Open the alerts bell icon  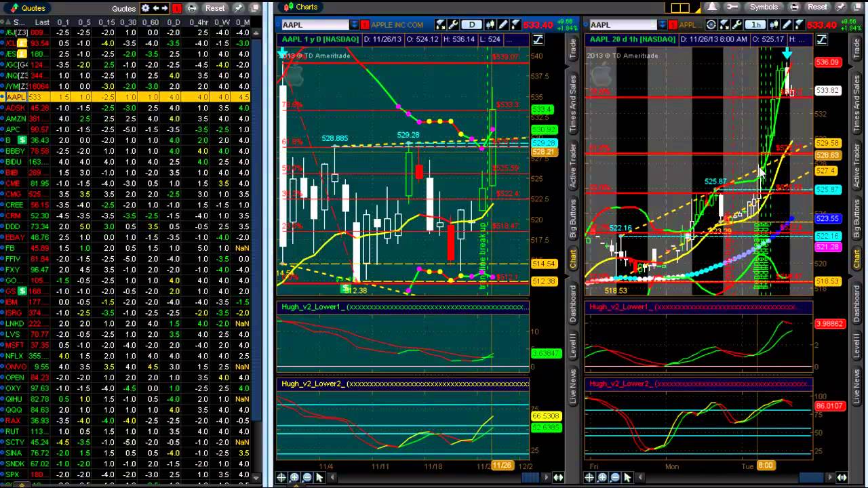(x=712, y=7)
